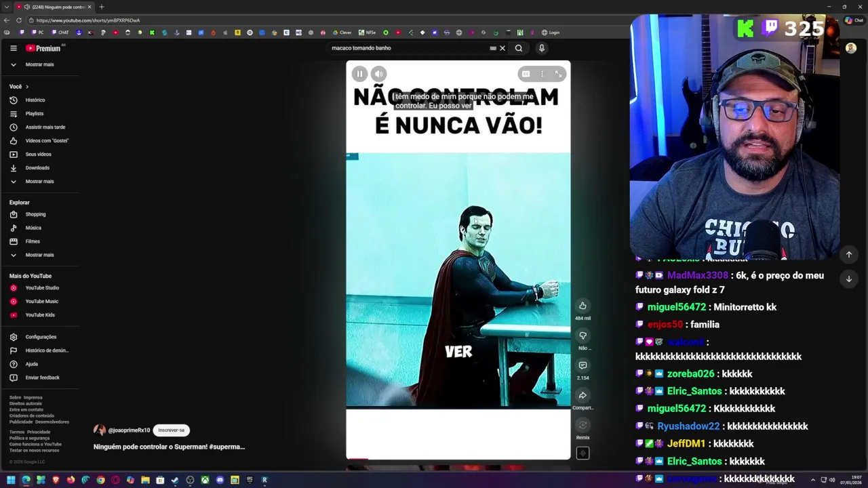
Task: Go to YouTube Premium home logo
Action: click(43, 48)
